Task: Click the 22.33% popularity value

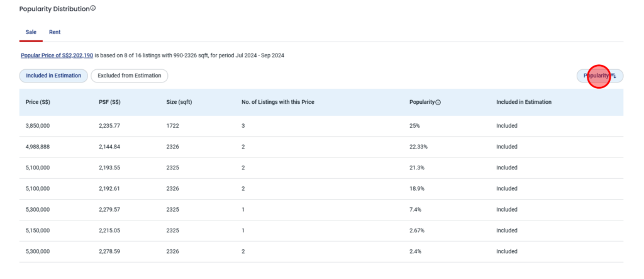Action: pyautogui.click(x=418, y=147)
